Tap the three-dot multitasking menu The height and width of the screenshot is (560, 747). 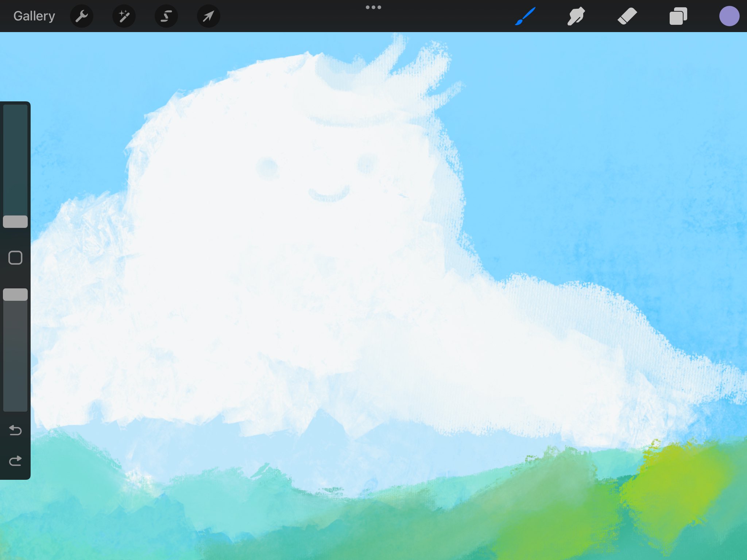point(373,7)
